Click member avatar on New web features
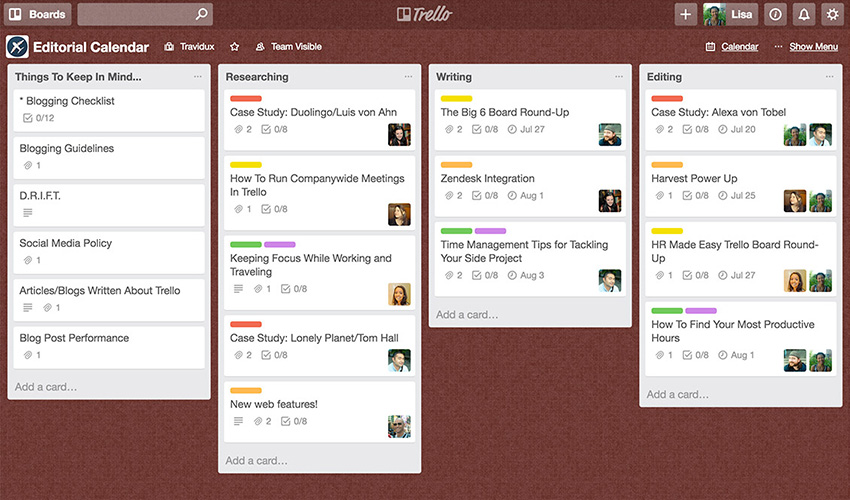 400,426
